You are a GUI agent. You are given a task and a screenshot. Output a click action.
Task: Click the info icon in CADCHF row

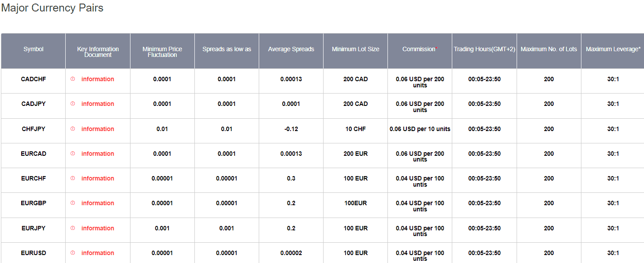point(73,79)
